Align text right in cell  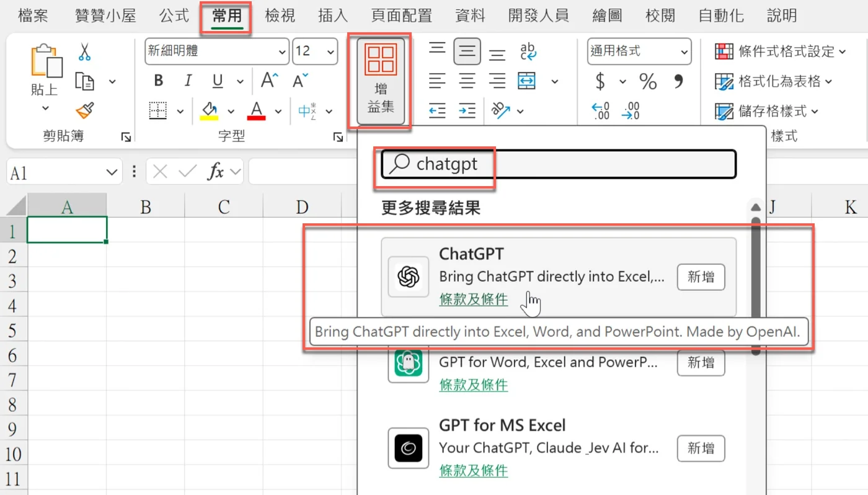tap(497, 81)
